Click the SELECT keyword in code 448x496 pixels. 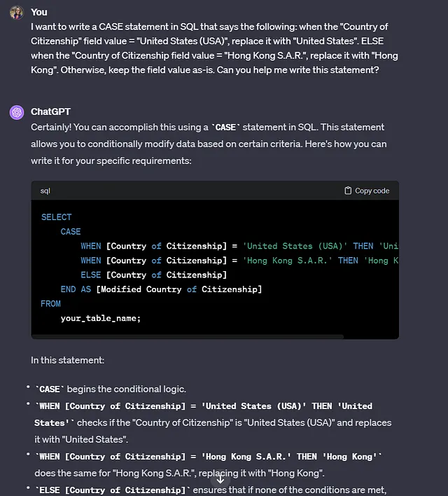click(x=56, y=217)
